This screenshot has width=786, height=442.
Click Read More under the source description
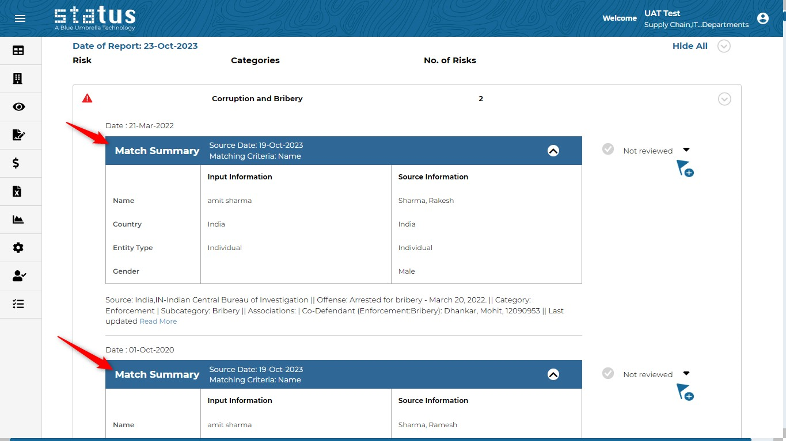(158, 321)
